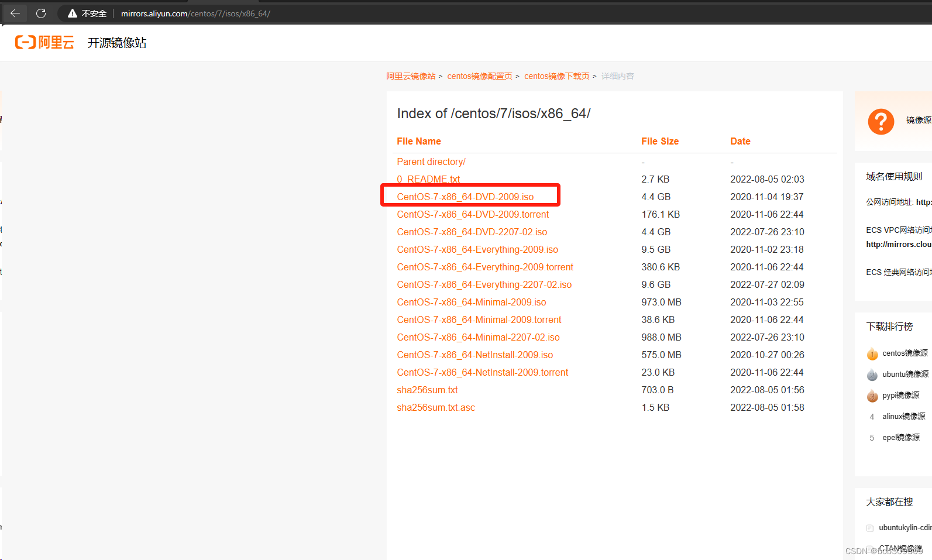The image size is (932, 560).
Task: Open the 开源镜像站 site title
Action: [x=117, y=43]
